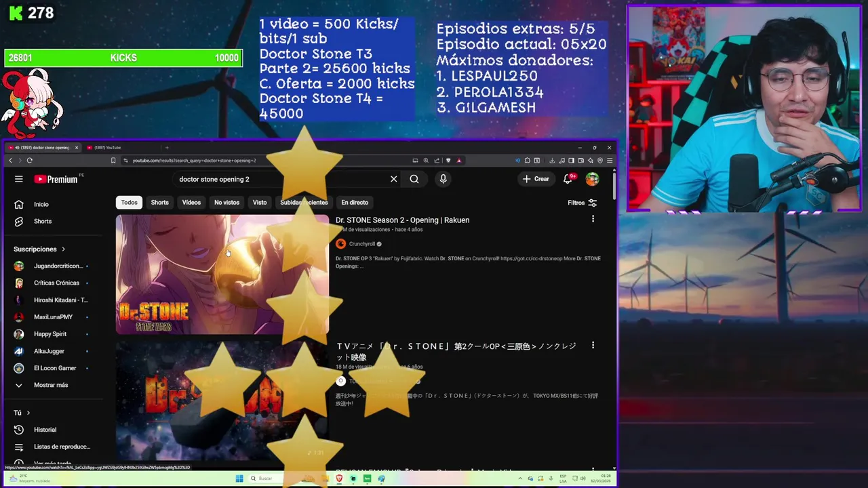Open more options for the ノンクレジット映像 video
Image resolution: width=868 pixels, height=488 pixels.
coord(593,345)
